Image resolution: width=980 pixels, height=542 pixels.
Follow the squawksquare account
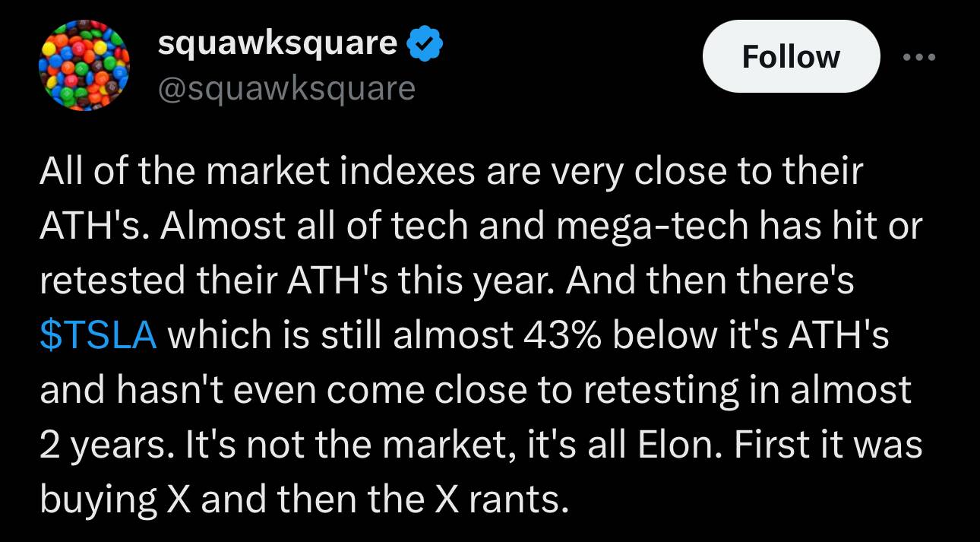pos(791,57)
